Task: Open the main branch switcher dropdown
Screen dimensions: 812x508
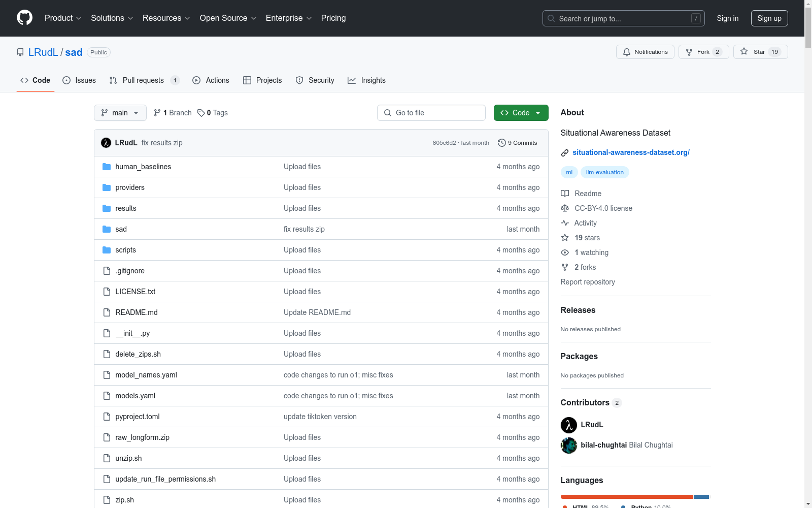Action: (120, 113)
